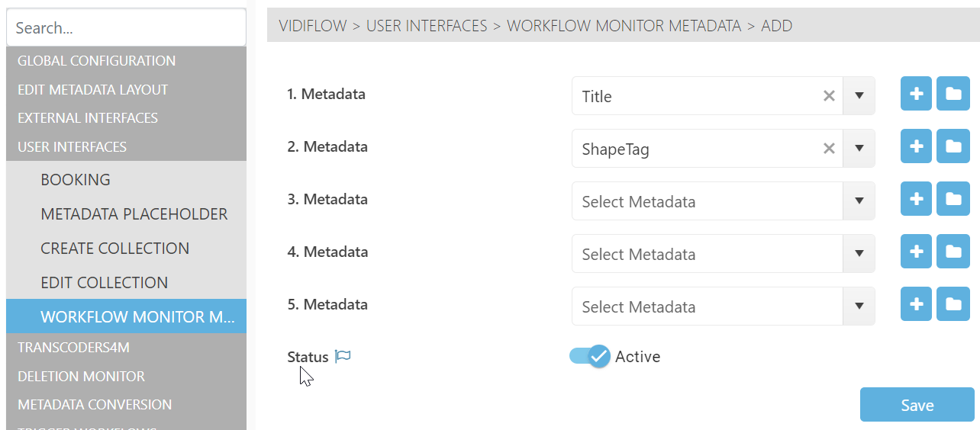The height and width of the screenshot is (430, 980).
Task: Go to User Interfaces breadcrumb
Action: point(427,26)
